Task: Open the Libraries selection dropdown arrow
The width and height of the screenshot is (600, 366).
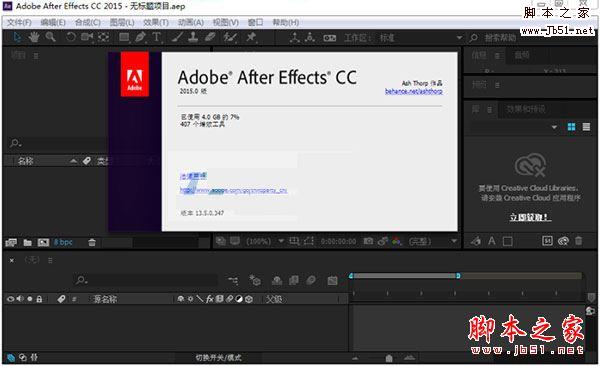Action: tap(554, 127)
